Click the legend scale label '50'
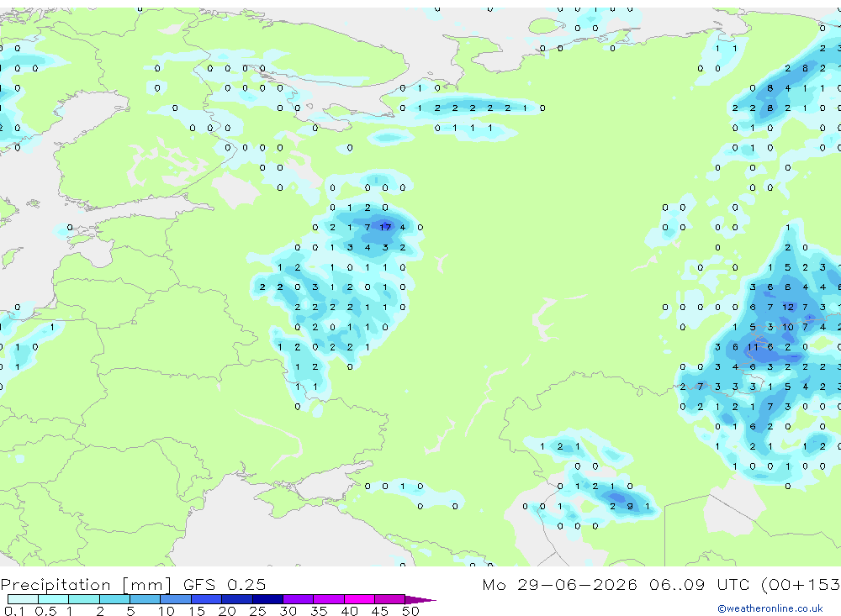Image resolution: width=841 pixels, height=616 pixels. 410,611
